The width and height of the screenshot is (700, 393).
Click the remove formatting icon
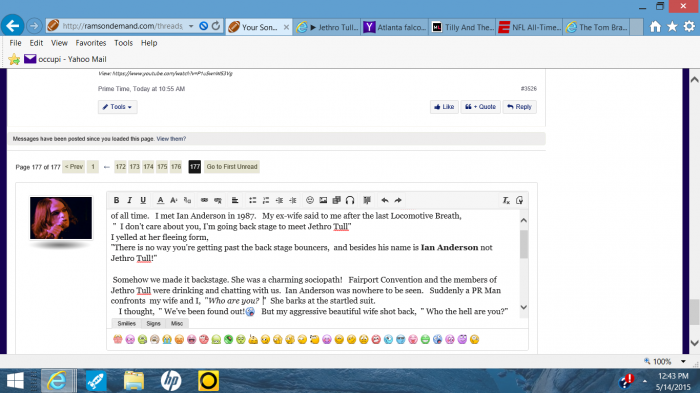[506, 200]
